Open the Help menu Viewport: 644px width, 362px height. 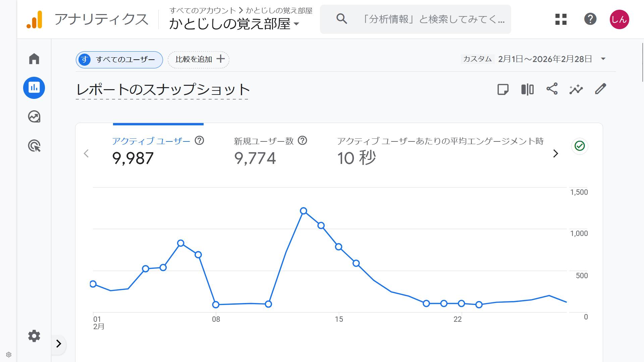point(590,19)
